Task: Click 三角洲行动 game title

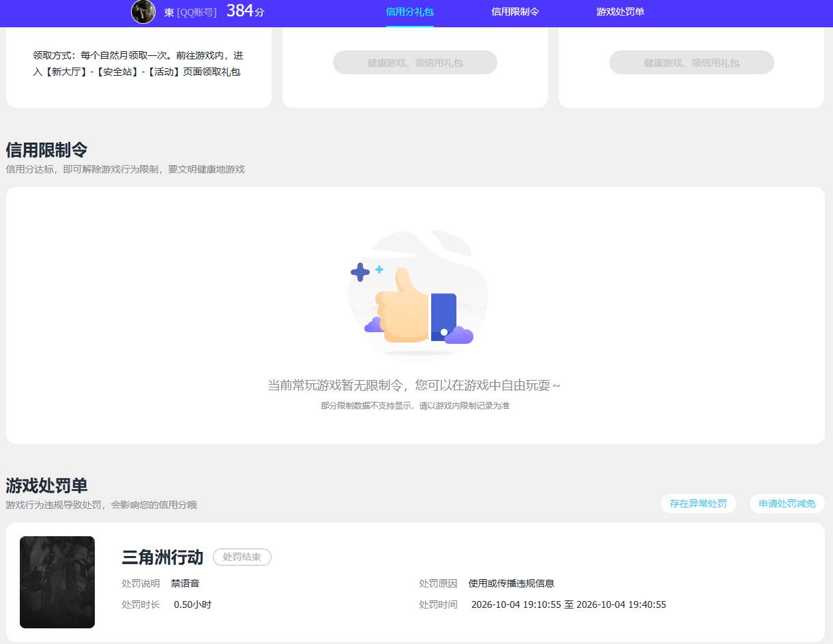Action: point(162,557)
